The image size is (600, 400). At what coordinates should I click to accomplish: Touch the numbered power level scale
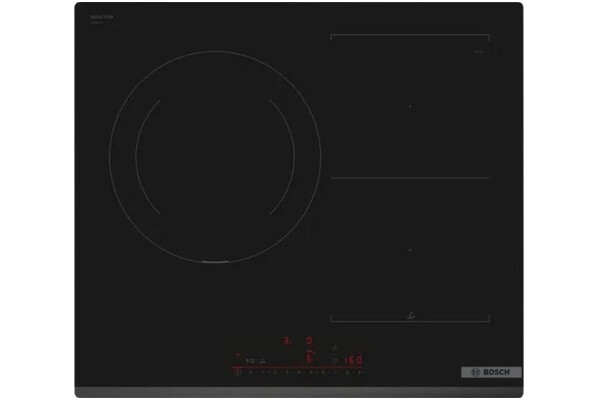pos(305,372)
